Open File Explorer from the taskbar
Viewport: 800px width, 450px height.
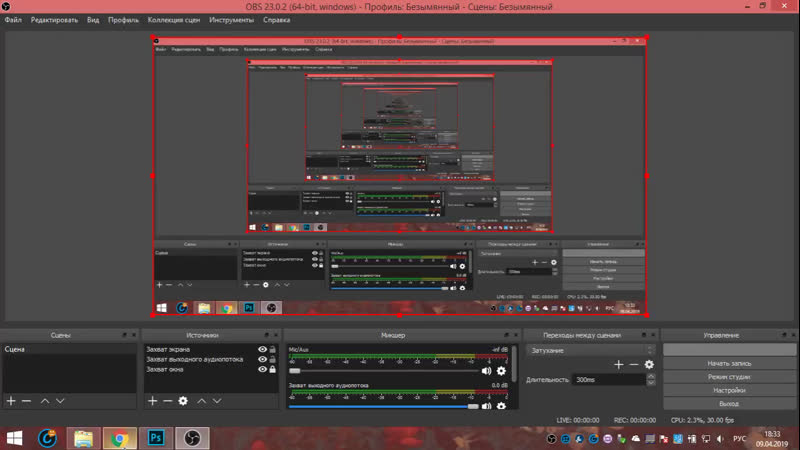click(x=83, y=438)
